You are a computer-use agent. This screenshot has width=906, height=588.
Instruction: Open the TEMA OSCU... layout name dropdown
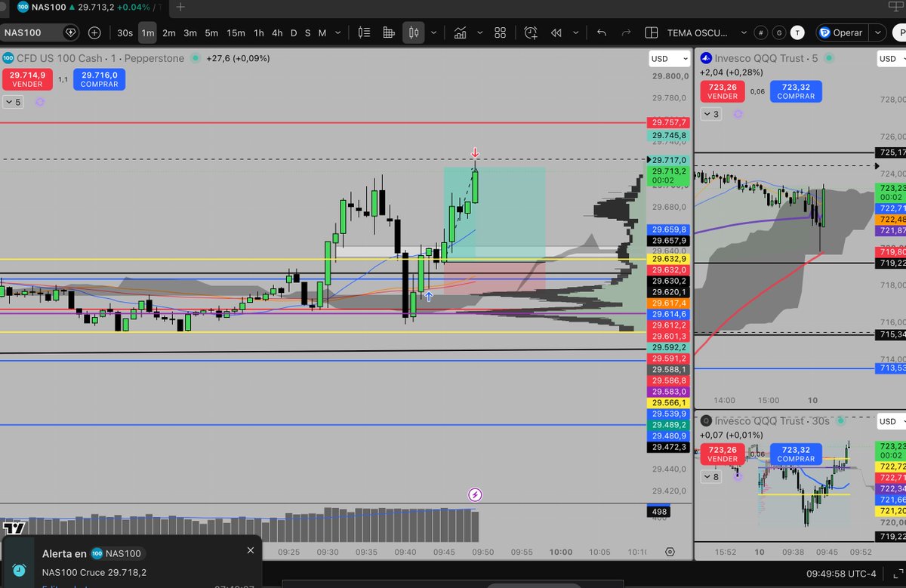pyautogui.click(x=707, y=32)
